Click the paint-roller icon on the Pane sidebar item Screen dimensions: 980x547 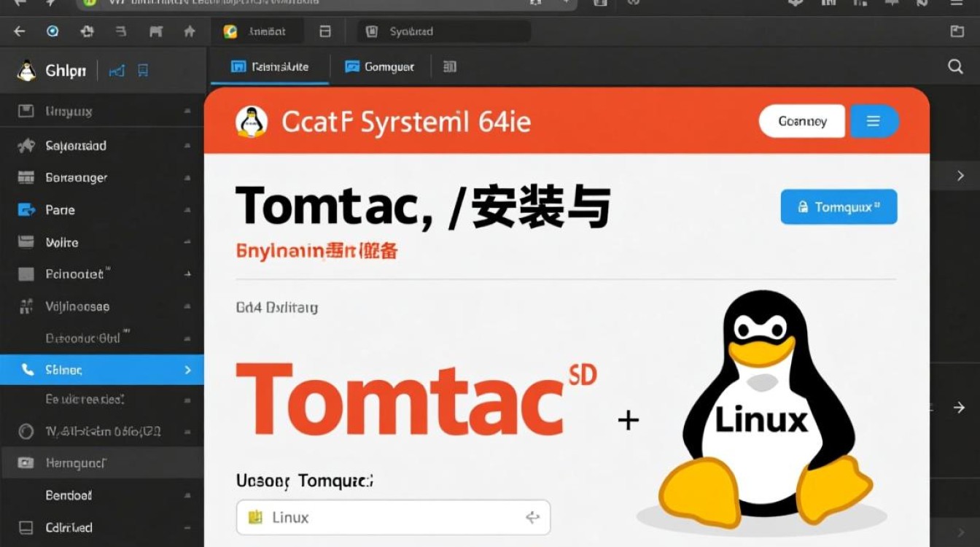[25, 210]
